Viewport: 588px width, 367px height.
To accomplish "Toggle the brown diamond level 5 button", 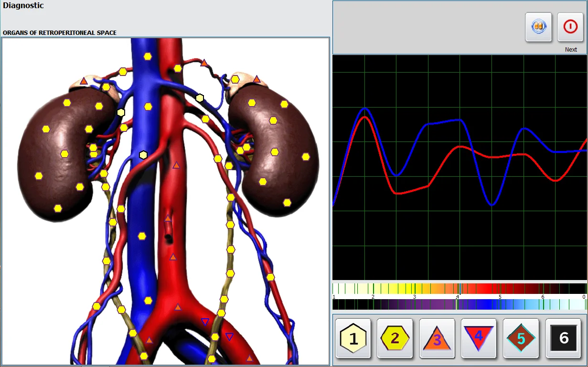I will pyautogui.click(x=521, y=338).
